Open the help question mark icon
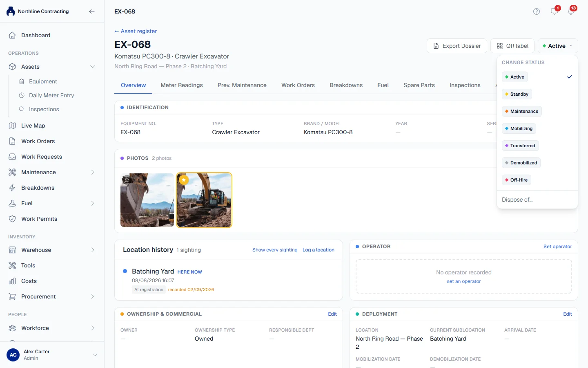 537,11
